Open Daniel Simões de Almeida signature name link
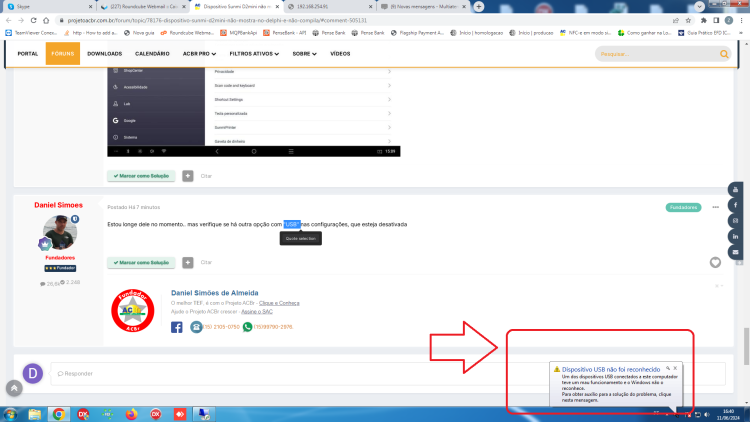The image size is (750, 422). point(215,293)
